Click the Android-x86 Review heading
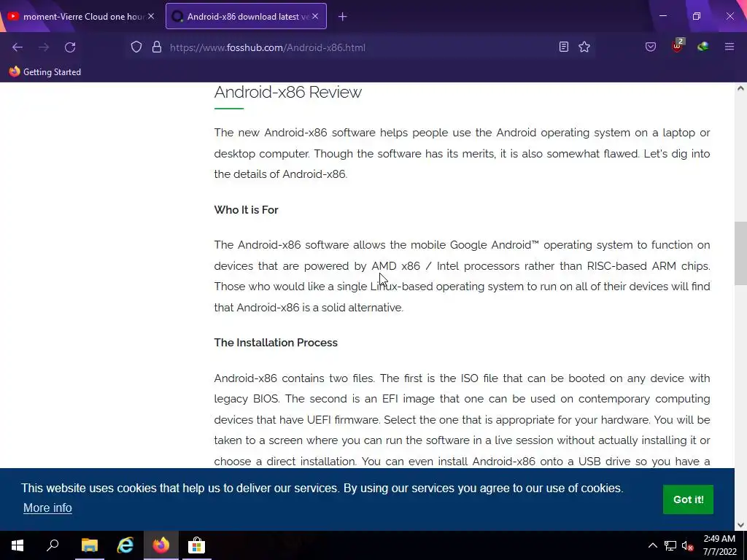This screenshot has width=747, height=560. point(287,92)
